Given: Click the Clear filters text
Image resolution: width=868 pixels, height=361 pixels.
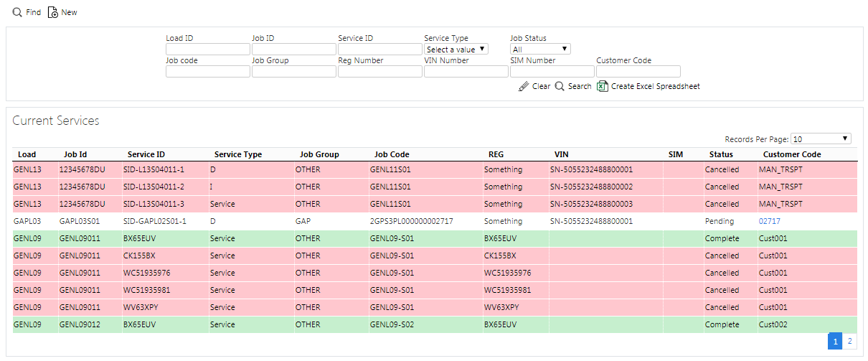Looking at the screenshot, I should tap(542, 86).
